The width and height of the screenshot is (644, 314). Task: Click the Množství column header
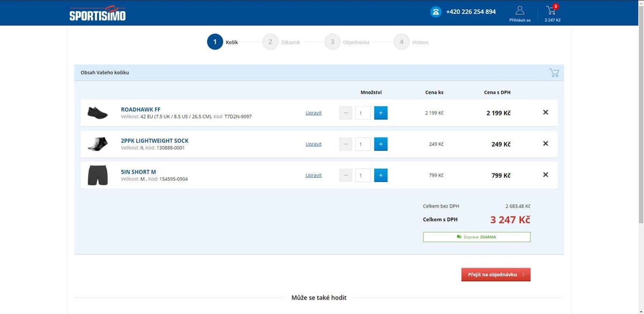tap(371, 92)
